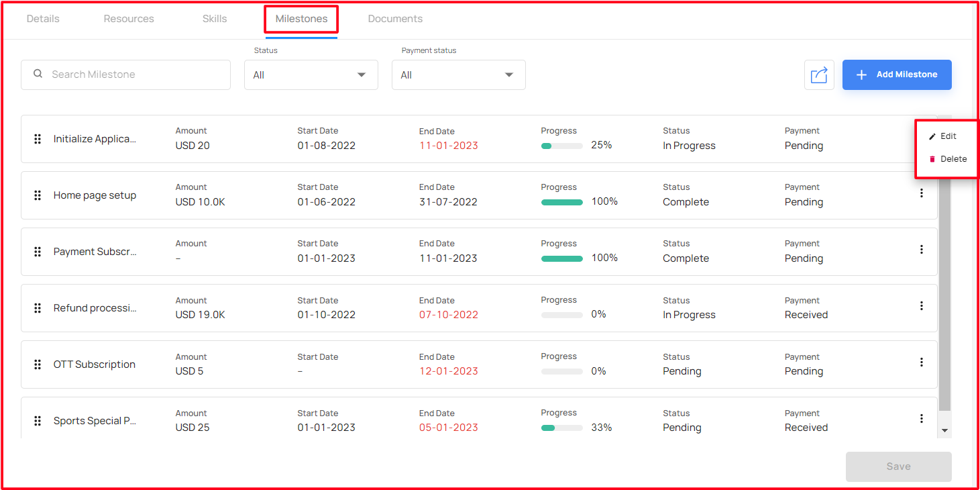
Task: Open the three-dot menu for OTT Subscription
Action: click(922, 362)
